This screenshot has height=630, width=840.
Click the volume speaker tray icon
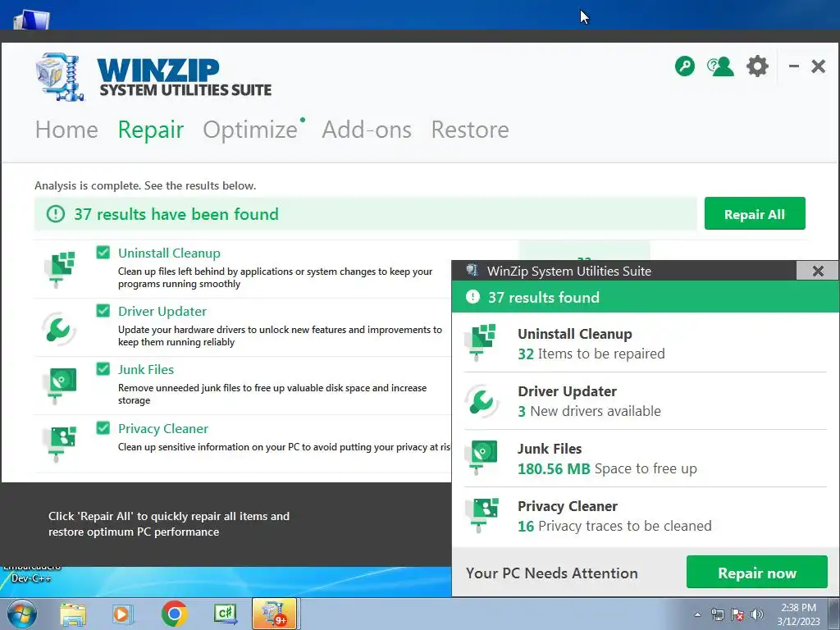tap(757, 614)
